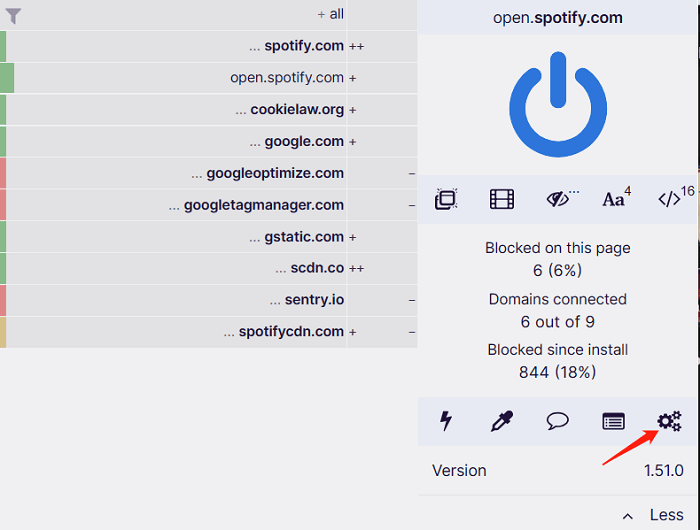Select the '+ all' rules row

pyautogui.click(x=208, y=15)
